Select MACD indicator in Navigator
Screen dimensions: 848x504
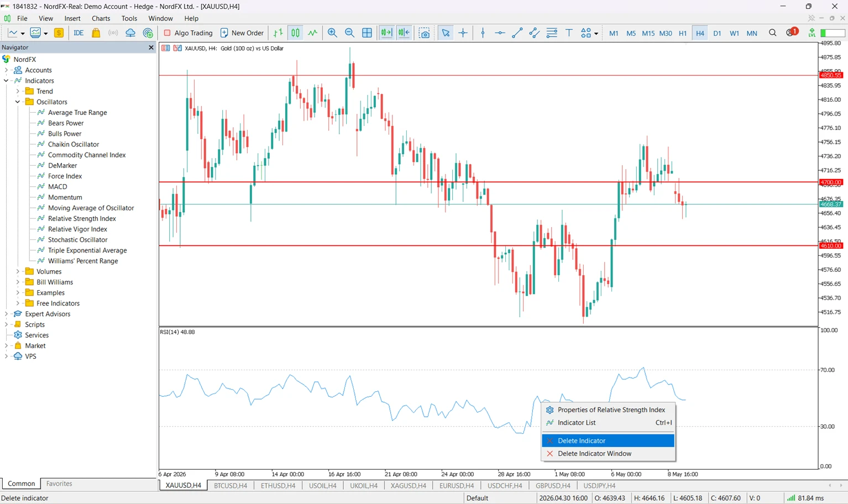coord(57,187)
